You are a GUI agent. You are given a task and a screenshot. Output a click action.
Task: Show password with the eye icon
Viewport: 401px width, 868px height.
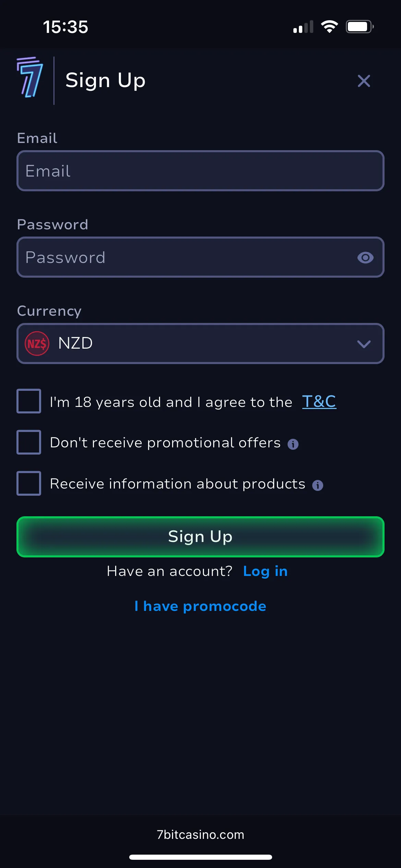(365, 257)
